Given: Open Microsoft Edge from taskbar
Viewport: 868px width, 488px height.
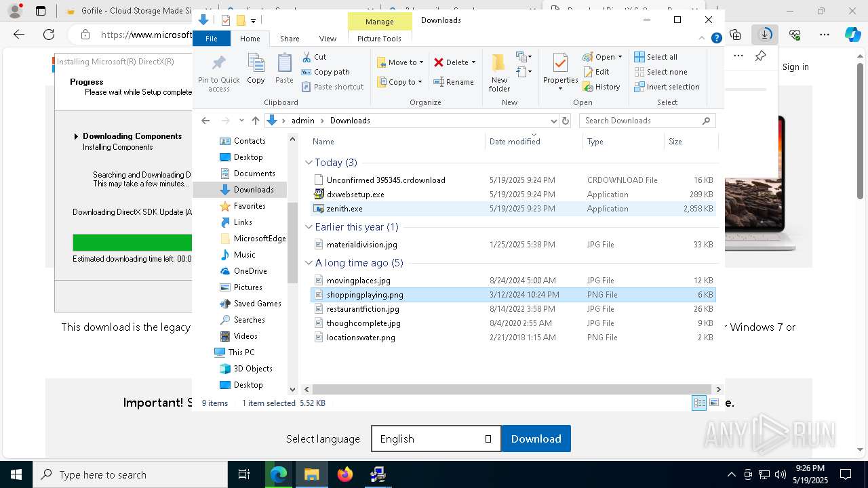Looking at the screenshot, I should pyautogui.click(x=279, y=474).
